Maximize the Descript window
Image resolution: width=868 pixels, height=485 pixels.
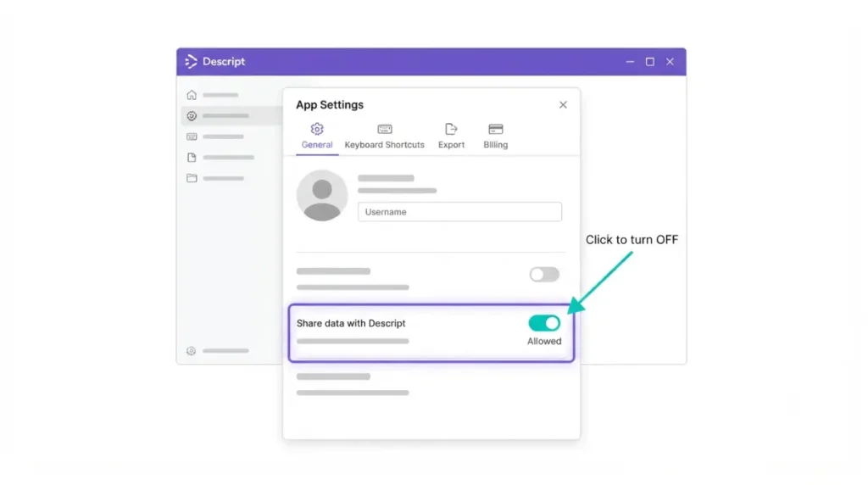(650, 61)
